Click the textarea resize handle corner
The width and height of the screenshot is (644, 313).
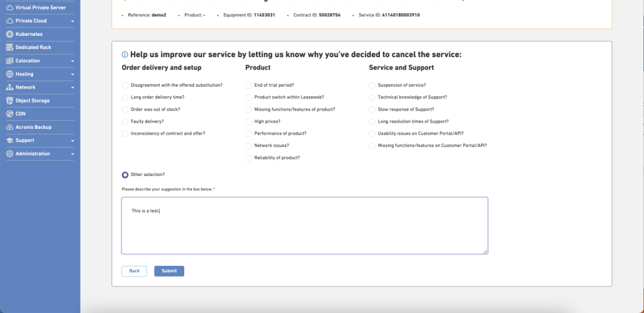(x=485, y=251)
